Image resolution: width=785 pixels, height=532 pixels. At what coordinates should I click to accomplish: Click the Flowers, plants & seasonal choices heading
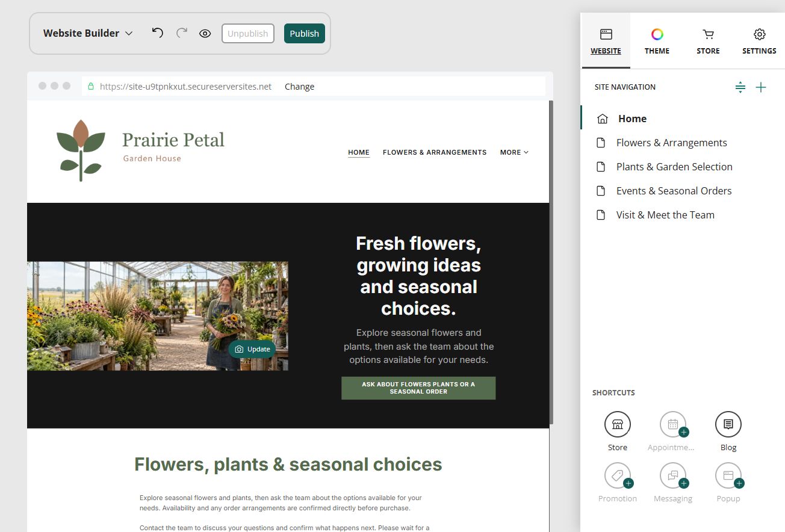[288, 465]
